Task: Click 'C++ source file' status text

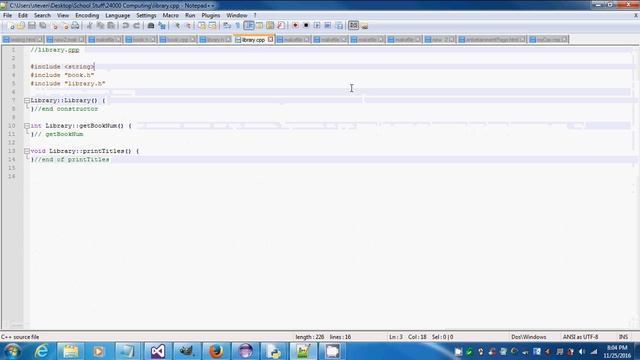Action: click(x=20, y=337)
